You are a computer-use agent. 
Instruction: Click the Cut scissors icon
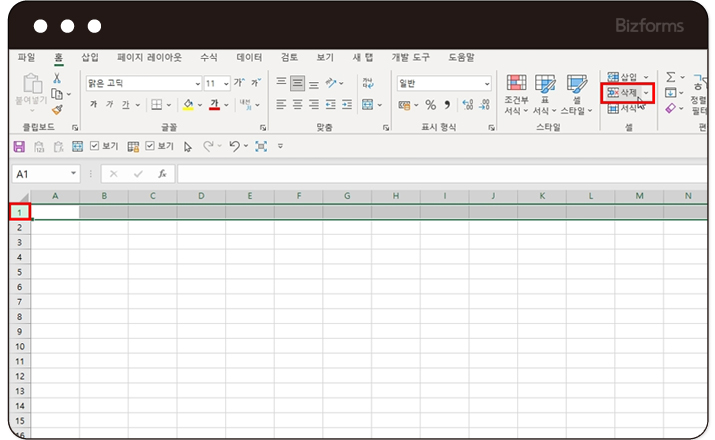(x=57, y=78)
